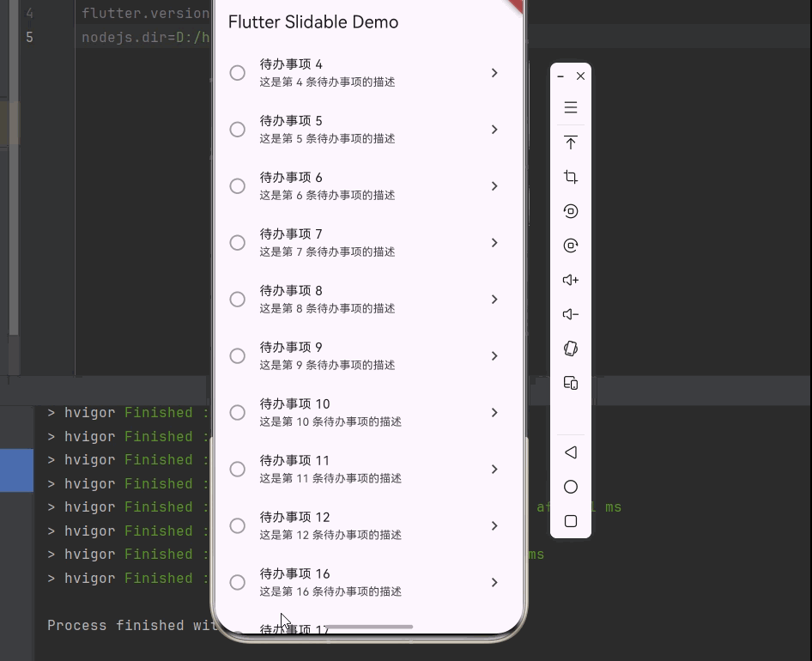Image resolution: width=812 pixels, height=661 pixels.
Task: Click the flutter.version line in IDE editor
Action: point(146,13)
